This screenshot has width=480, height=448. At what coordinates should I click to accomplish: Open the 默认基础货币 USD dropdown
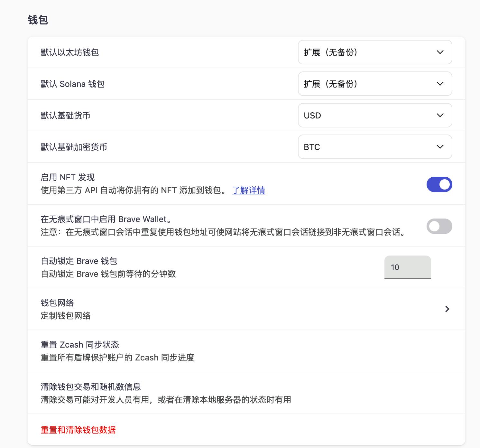[x=375, y=115]
